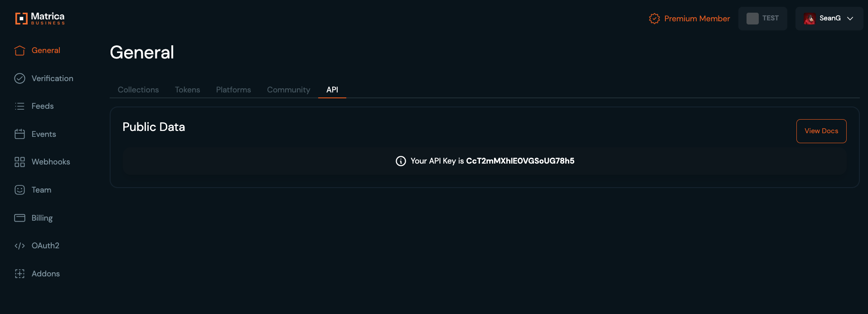Click the info icon beside API key
Screen dimensions: 868x314
coord(401,161)
